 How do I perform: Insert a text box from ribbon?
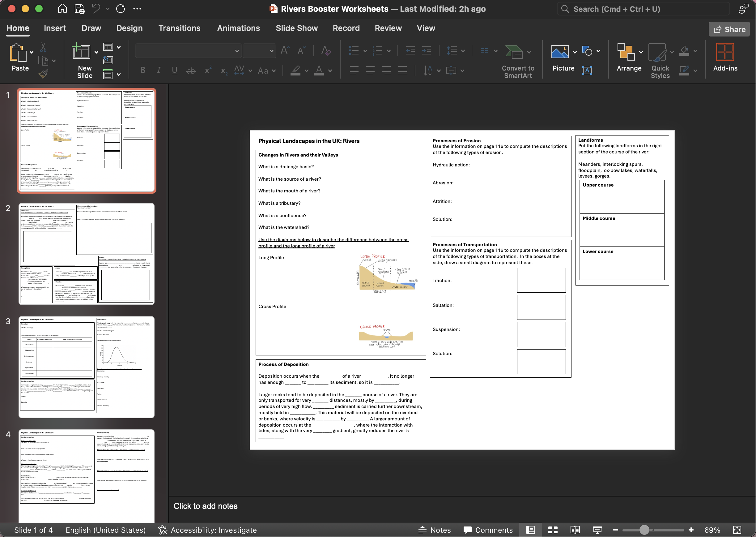tap(587, 71)
